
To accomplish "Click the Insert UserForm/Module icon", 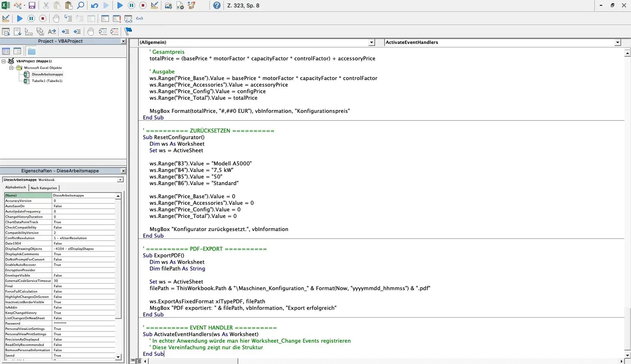I will (x=17, y=5).
